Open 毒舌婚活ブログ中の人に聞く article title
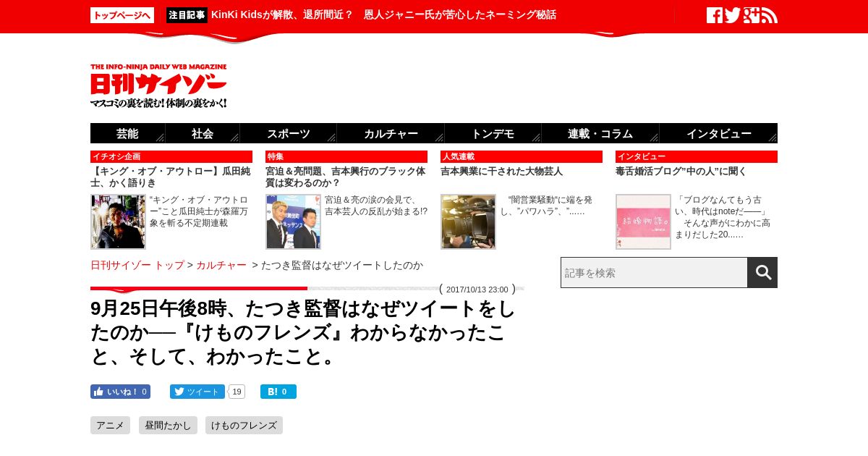Screen dimensions: 868x456 [681, 172]
